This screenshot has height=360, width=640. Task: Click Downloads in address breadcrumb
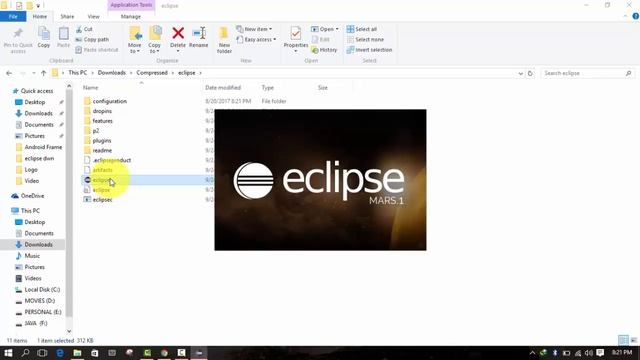(111, 73)
